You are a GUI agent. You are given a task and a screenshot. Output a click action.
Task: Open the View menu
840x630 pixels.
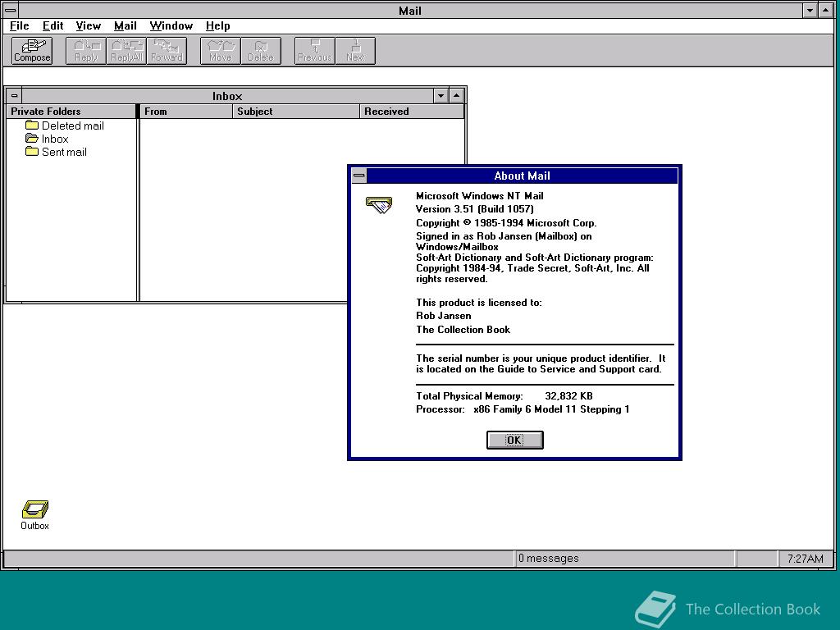pyautogui.click(x=89, y=25)
